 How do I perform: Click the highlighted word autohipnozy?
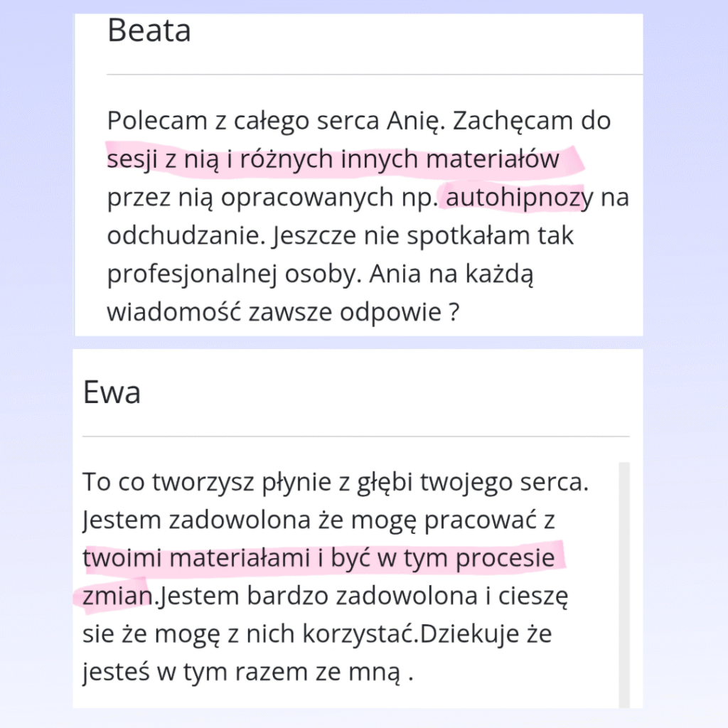click(x=518, y=198)
